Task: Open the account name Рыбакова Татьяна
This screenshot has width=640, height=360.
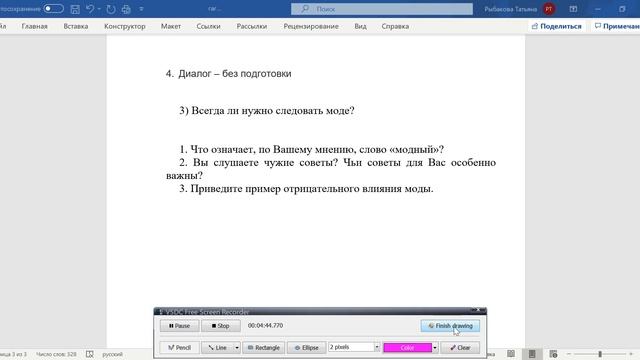Action: (x=510, y=9)
